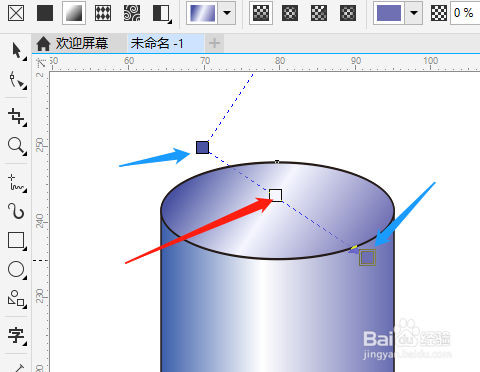
Task: Click the ruler origin corner icon
Action: 41,63
